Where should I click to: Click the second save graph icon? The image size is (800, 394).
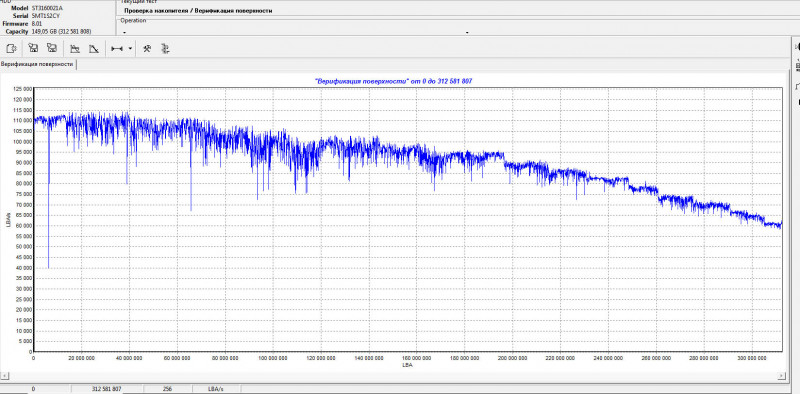click(52, 48)
